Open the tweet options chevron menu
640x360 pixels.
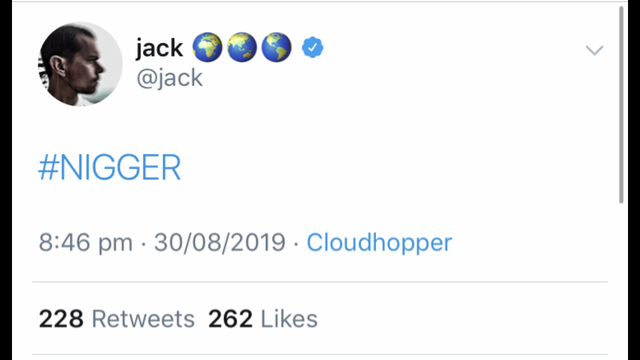[594, 50]
